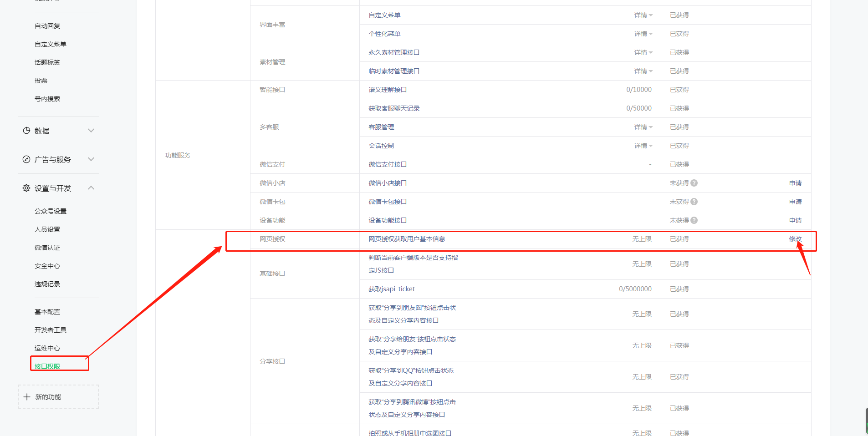Click the plus icon beside 新的功能

27,397
